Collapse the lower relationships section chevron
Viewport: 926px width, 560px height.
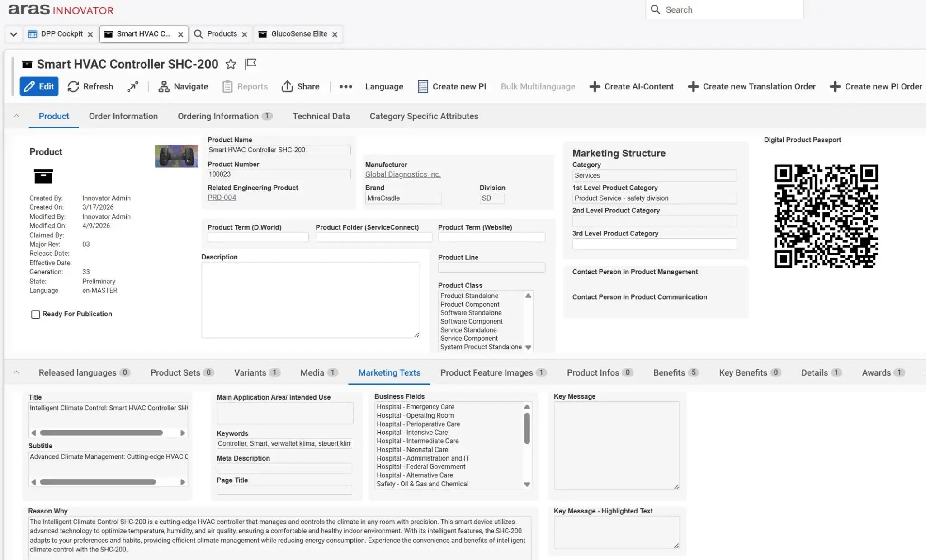[x=16, y=373]
